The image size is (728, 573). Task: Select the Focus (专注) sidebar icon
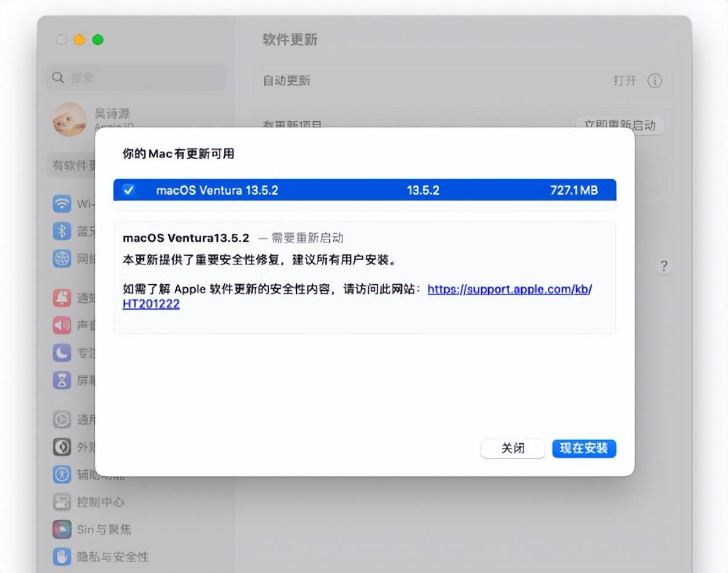pyautogui.click(x=62, y=353)
